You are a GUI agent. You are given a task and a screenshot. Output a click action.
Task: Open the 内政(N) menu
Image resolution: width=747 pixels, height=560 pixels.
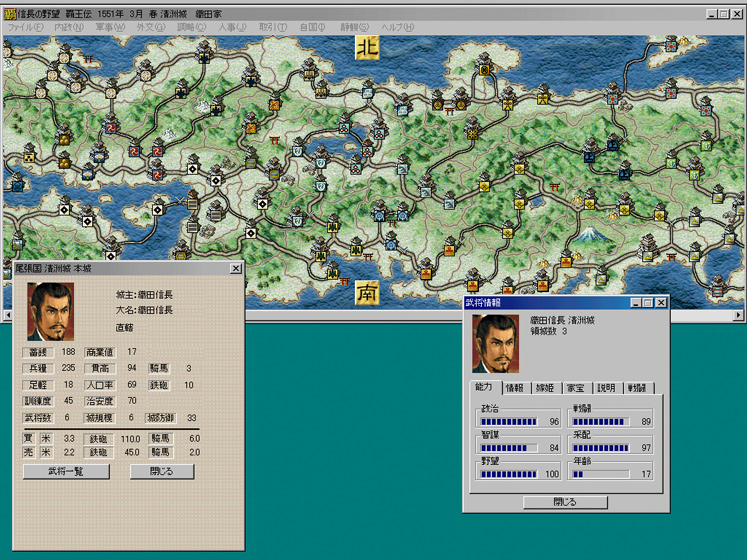69,27
